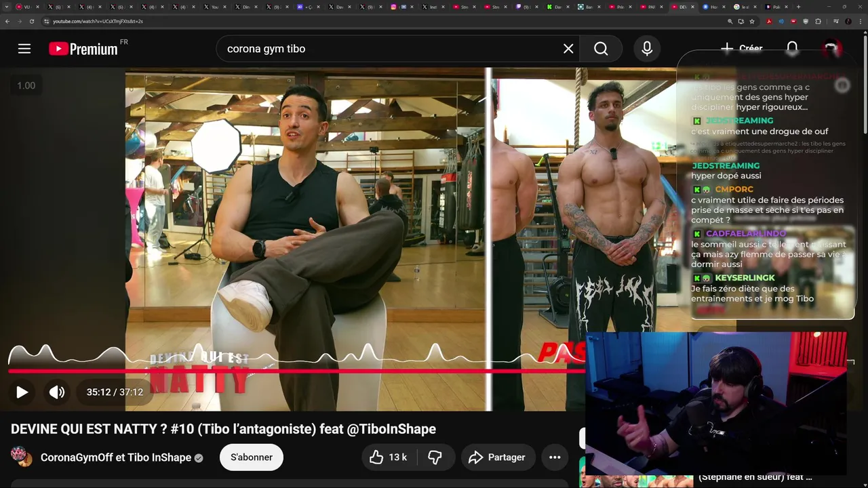The image size is (868, 488).
Task: Mute the video volume
Action: 57,392
